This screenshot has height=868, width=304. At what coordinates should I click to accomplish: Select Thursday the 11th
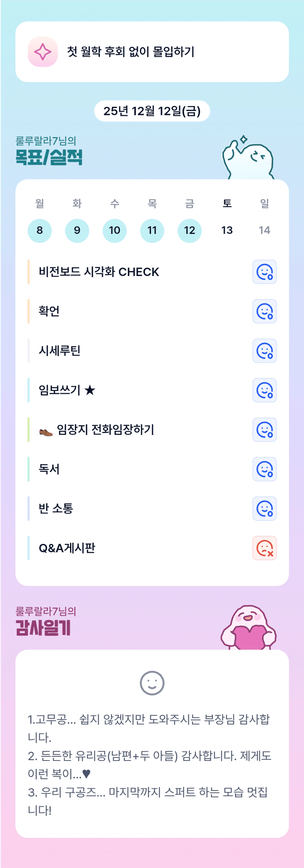coord(152,230)
